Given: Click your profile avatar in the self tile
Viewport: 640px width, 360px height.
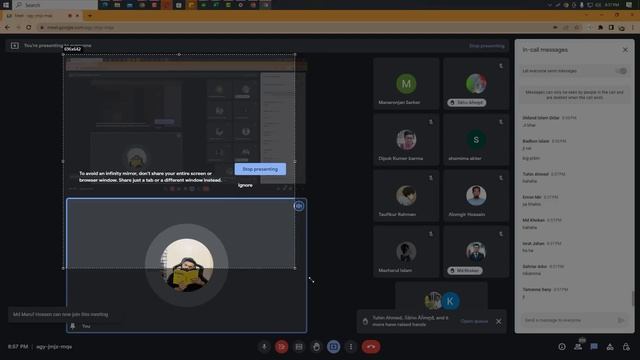Looking at the screenshot, I should coord(187,265).
